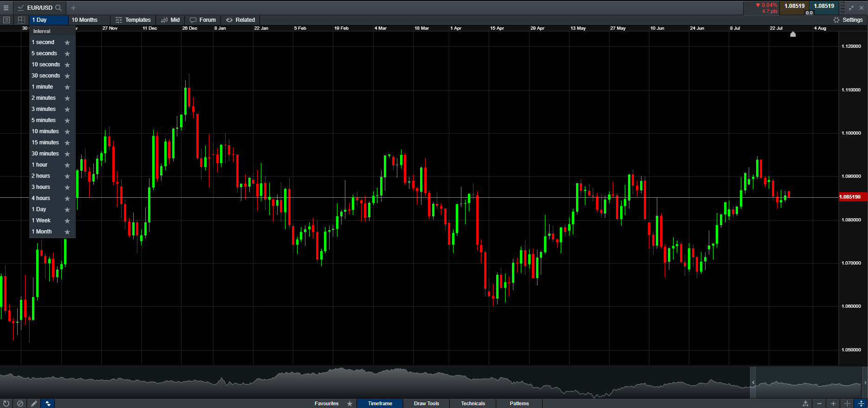The height and width of the screenshot is (408, 868).
Task: Favourite the 1 Week interval star
Action: 67,221
